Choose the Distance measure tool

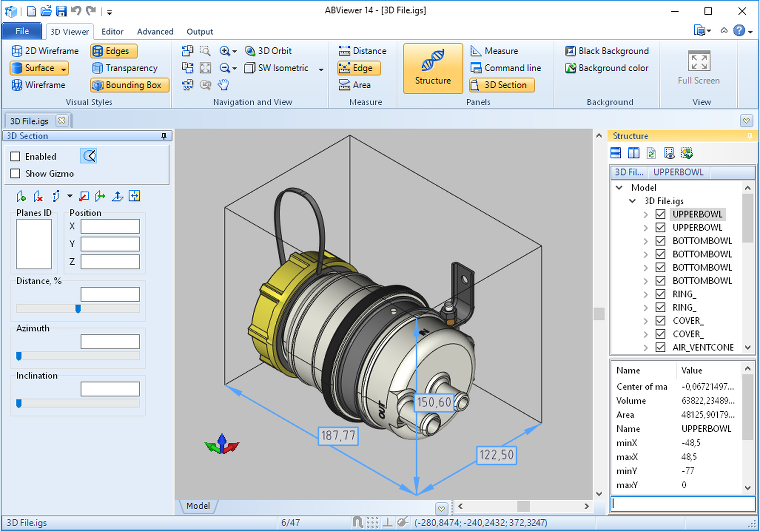[363, 51]
